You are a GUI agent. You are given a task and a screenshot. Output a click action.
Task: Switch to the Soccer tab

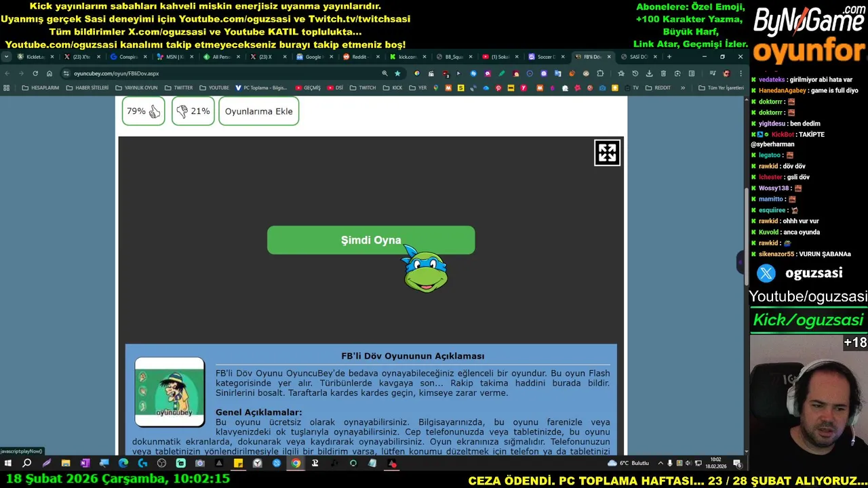[546, 57]
